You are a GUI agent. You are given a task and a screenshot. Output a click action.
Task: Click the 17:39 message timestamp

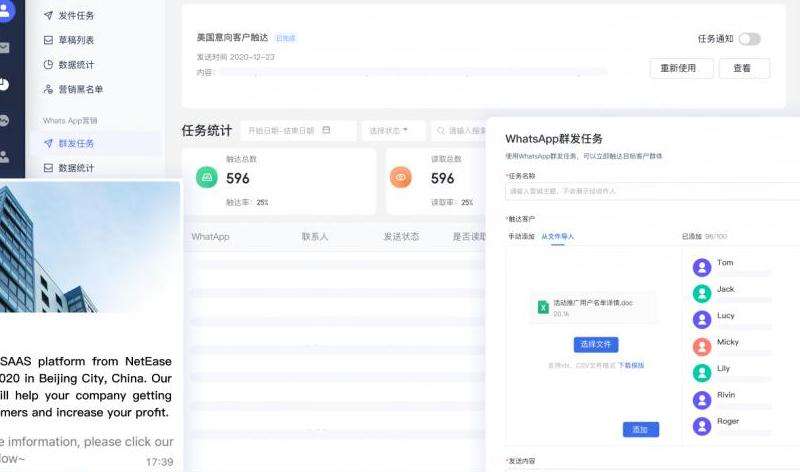[159, 462]
